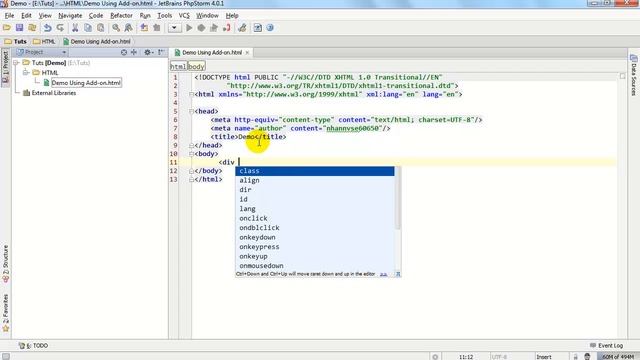Click the Project Structure toolbar icon
The width and height of the screenshot is (640, 360).
pos(258,28)
